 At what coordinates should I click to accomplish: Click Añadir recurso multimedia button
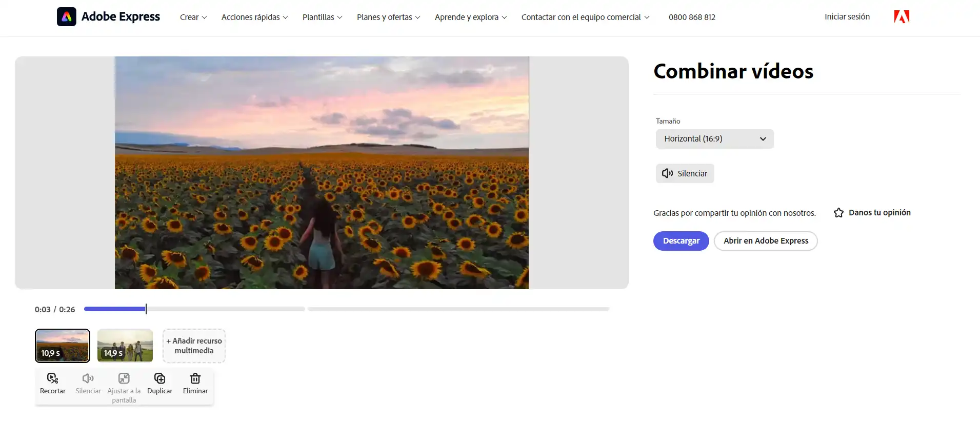[194, 346]
